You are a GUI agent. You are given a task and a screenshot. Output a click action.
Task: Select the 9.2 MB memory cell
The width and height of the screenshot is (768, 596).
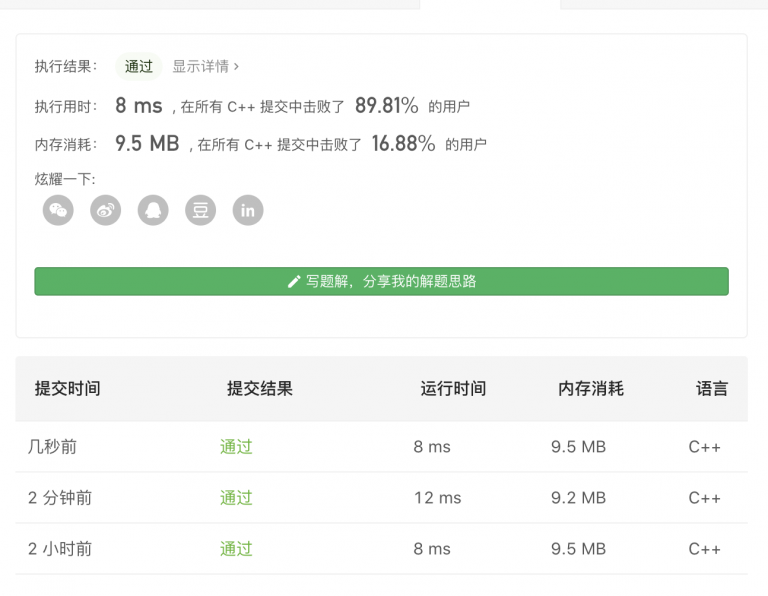click(x=578, y=498)
